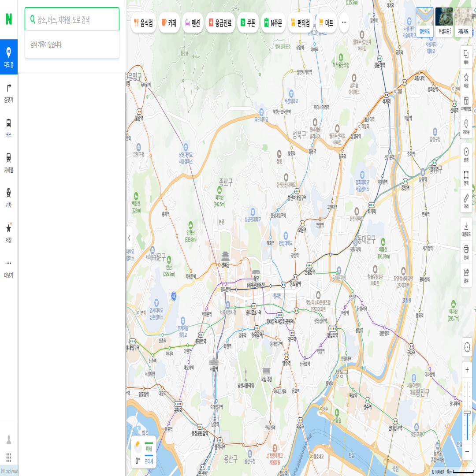
Task: Select the 쿠폰 coupon category chip
Action: [x=248, y=23]
